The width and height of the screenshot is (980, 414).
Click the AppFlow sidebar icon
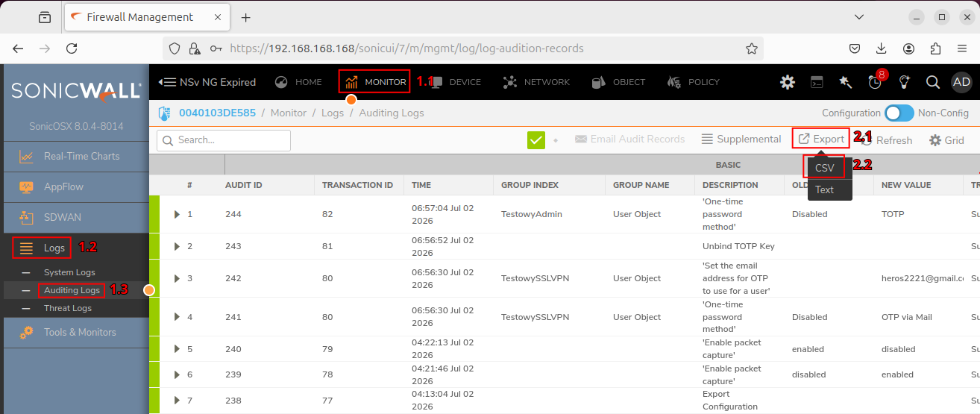tap(26, 187)
